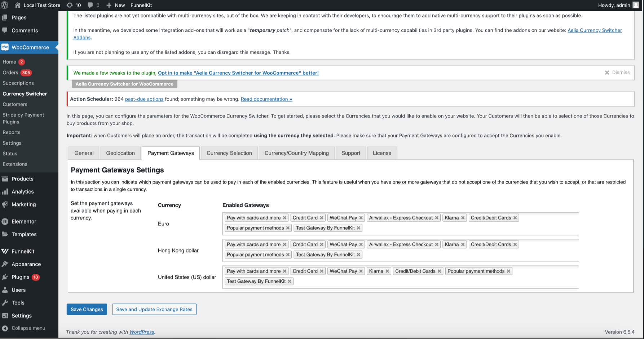Click Save and Update Exchange Rates
Image resolution: width=644 pixels, height=339 pixels.
coord(154,309)
